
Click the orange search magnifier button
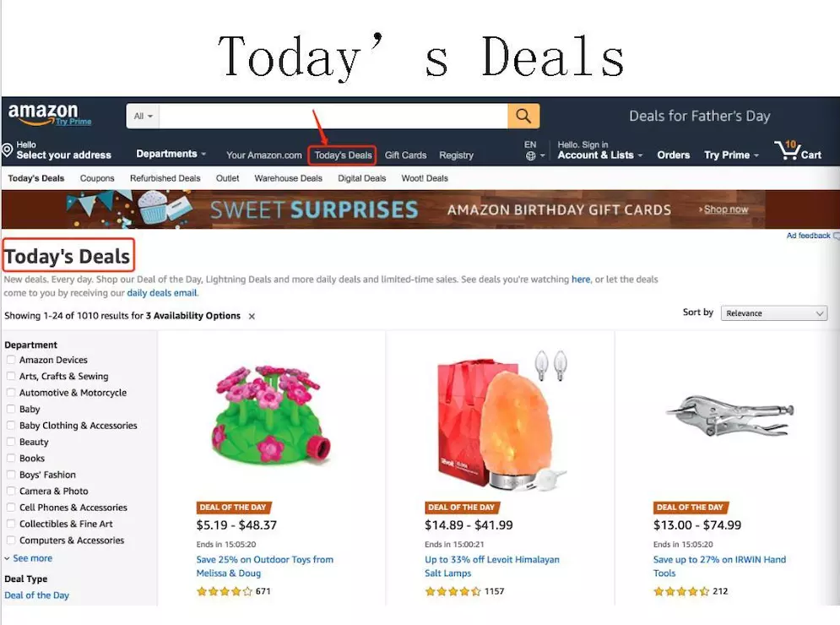tap(523, 116)
